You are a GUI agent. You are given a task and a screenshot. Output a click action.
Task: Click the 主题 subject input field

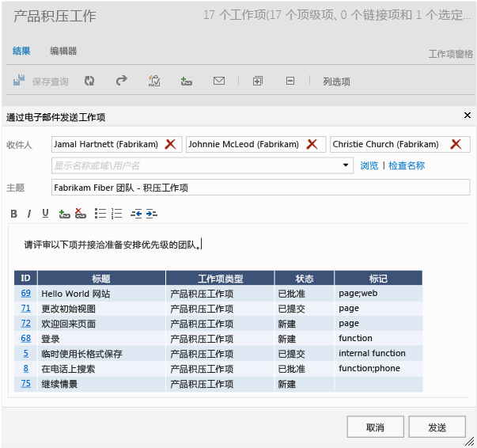click(x=261, y=187)
